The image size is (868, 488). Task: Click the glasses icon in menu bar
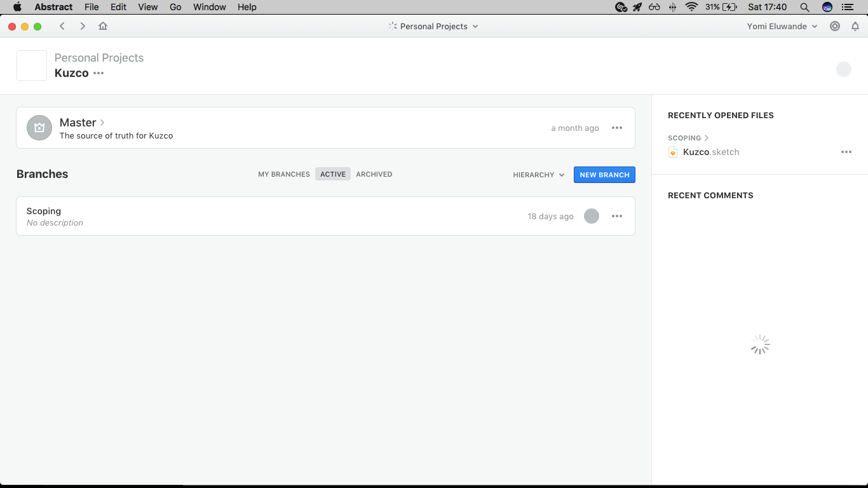point(654,7)
